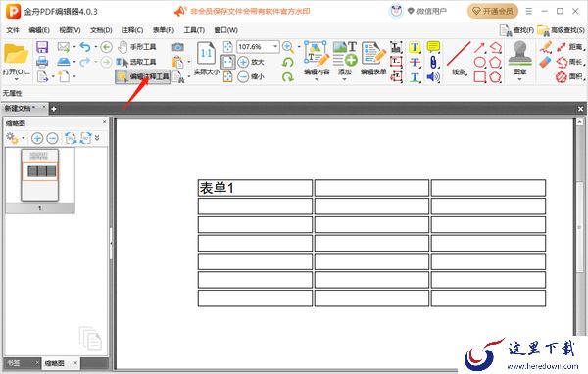Screen dimensions: 588x374
Task: Add a new tab with the plus button
Action: click(x=54, y=109)
